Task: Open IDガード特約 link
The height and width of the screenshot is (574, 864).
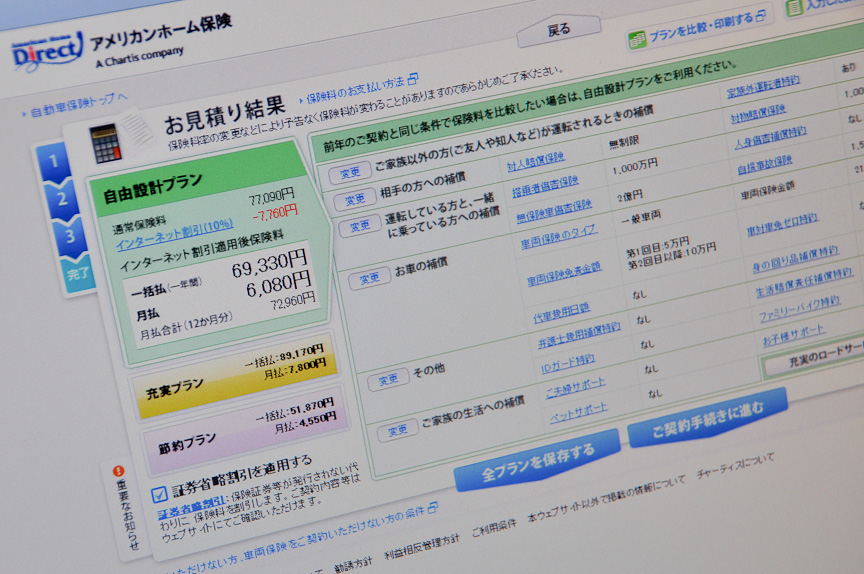Action: coord(568,364)
